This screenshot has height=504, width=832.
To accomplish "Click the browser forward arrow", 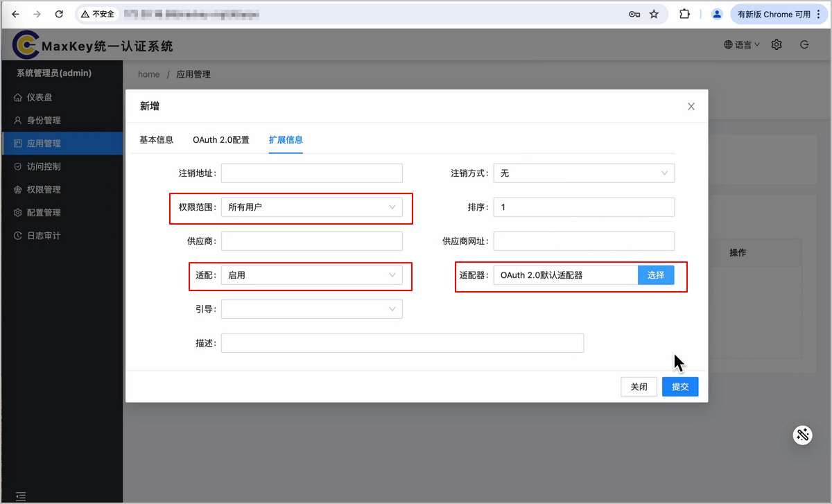I will tap(37, 14).
